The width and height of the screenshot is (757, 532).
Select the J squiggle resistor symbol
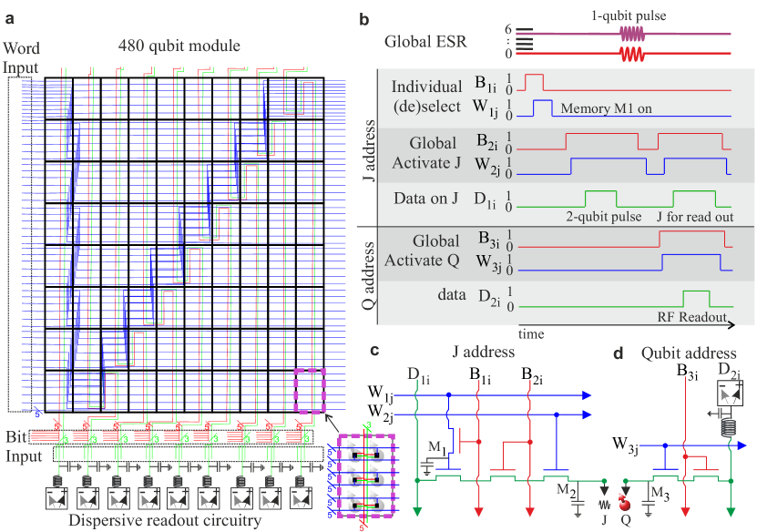[x=605, y=505]
